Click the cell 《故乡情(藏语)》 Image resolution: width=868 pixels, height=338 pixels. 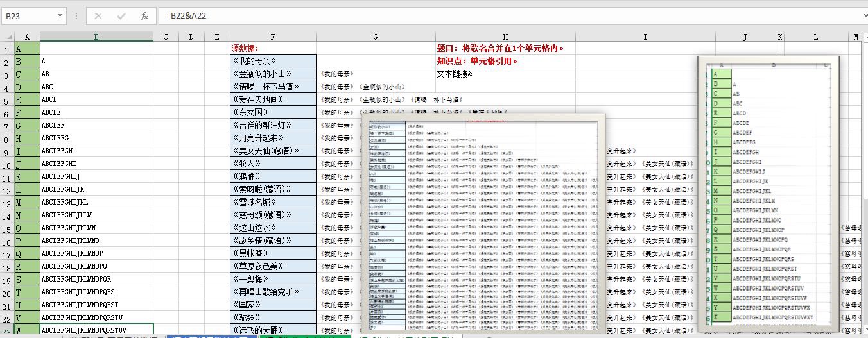273,241
